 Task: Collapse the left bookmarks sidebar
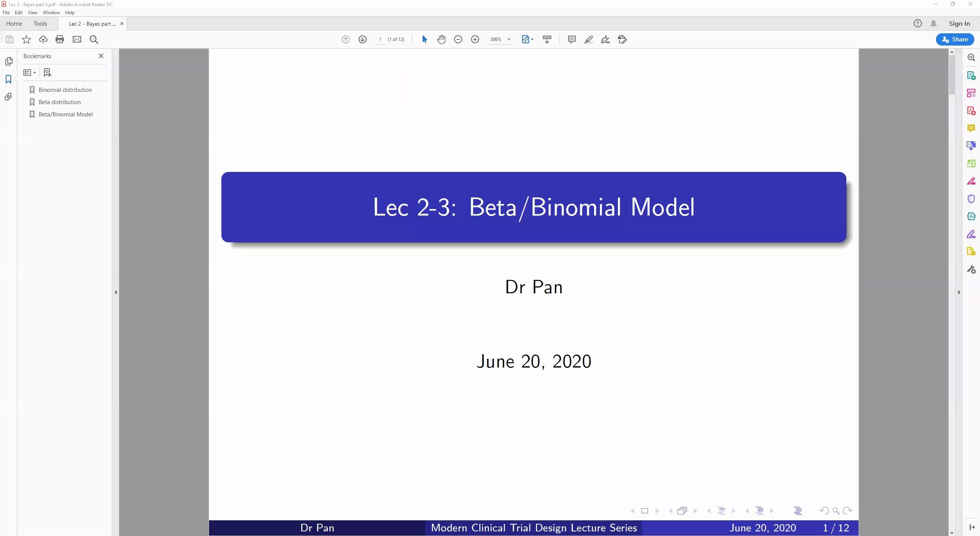click(101, 56)
